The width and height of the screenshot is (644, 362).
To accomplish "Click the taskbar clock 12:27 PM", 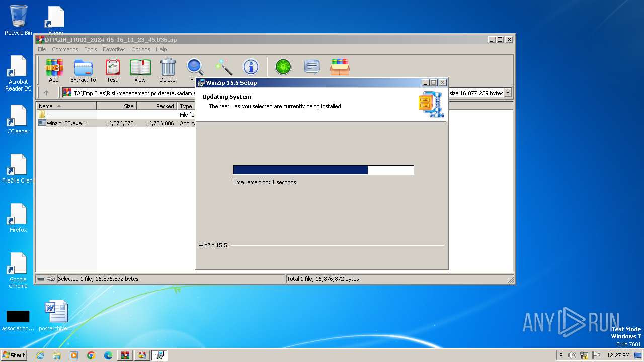I will 618,355.
